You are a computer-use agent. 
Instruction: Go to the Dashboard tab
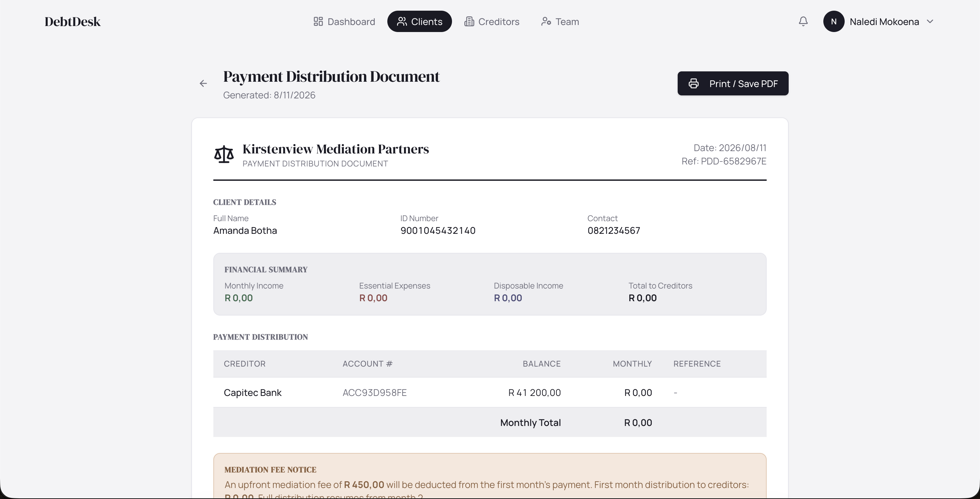click(x=344, y=21)
